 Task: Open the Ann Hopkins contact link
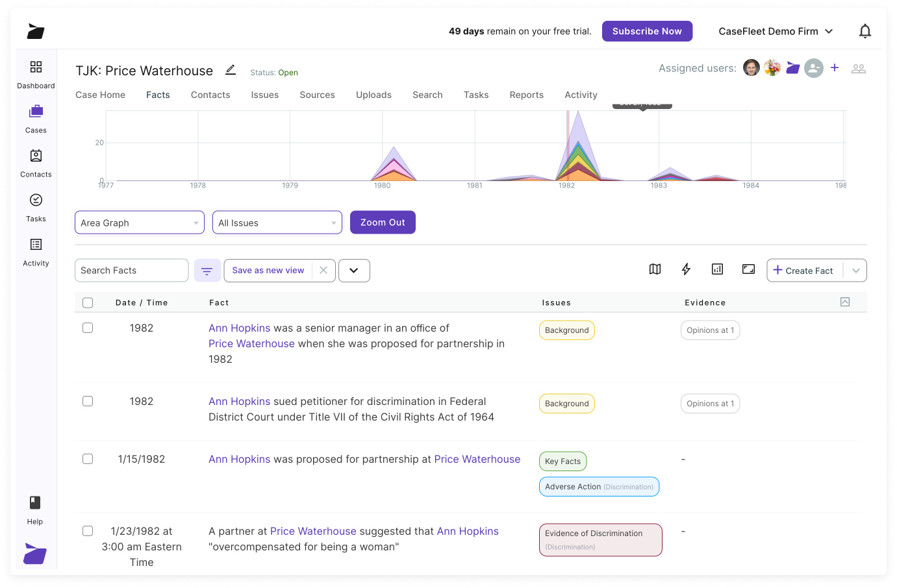239,328
